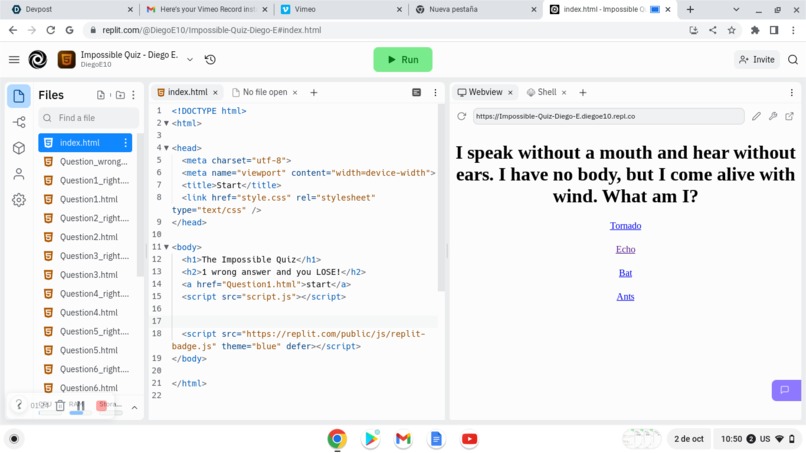This screenshot has height=453, width=806.
Task: Open the Version control sidebar icon
Action: pyautogui.click(x=19, y=122)
